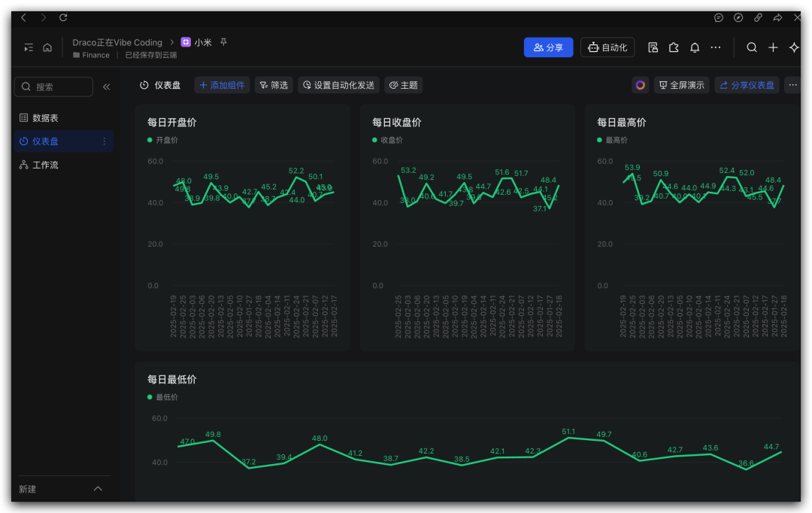Collapse the left sidebar panel
This screenshot has height=513, width=812.
coord(106,87)
